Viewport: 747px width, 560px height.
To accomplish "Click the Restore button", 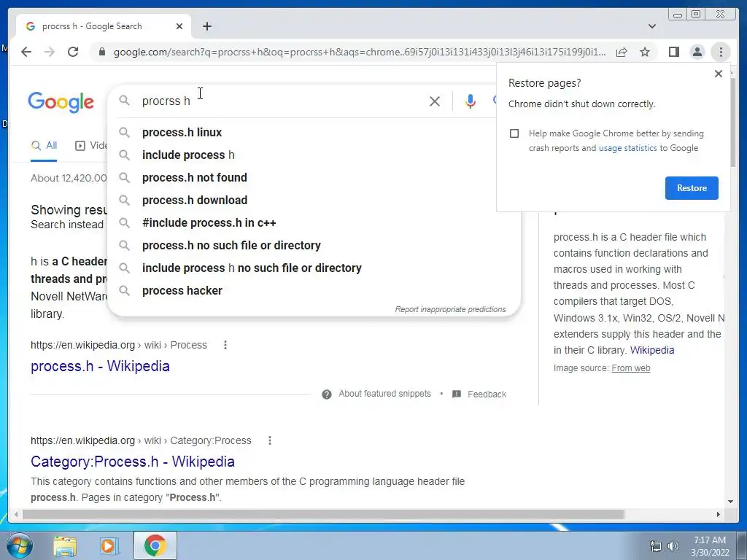I will click(692, 188).
